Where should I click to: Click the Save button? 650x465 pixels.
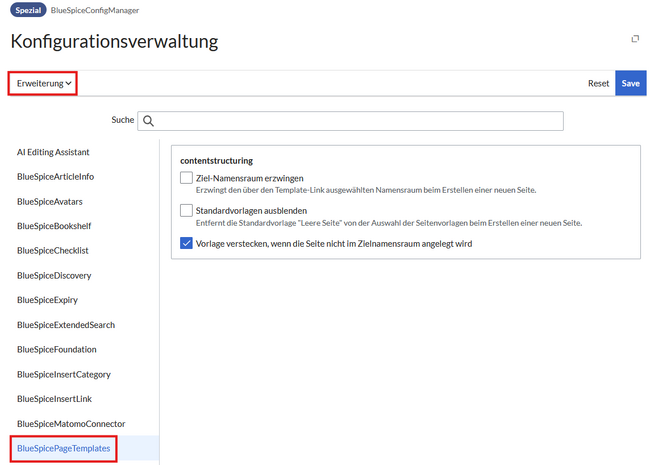click(630, 84)
